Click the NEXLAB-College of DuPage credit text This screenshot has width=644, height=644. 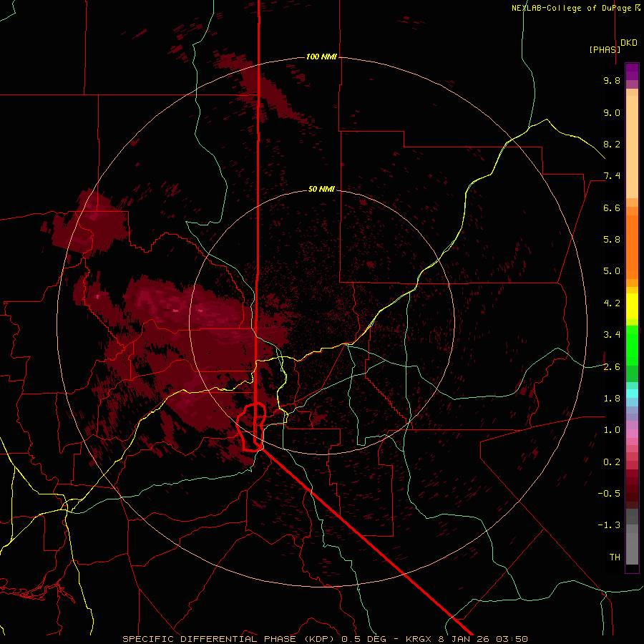576,8
